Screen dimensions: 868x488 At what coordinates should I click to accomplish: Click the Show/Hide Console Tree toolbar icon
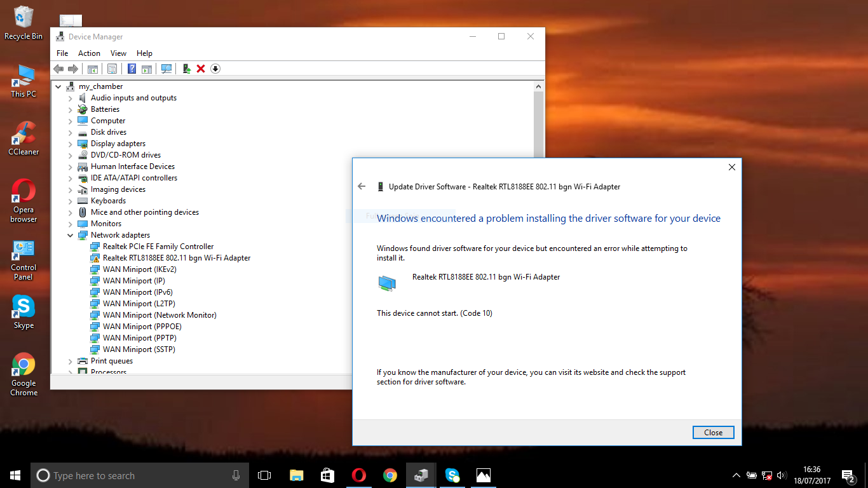tap(93, 69)
